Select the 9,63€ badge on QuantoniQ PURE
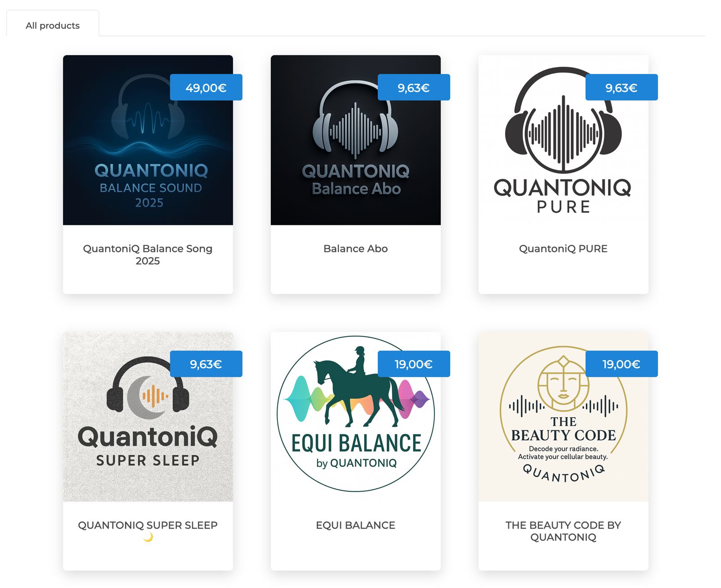Screen dimensions: 721x588 (x=621, y=87)
